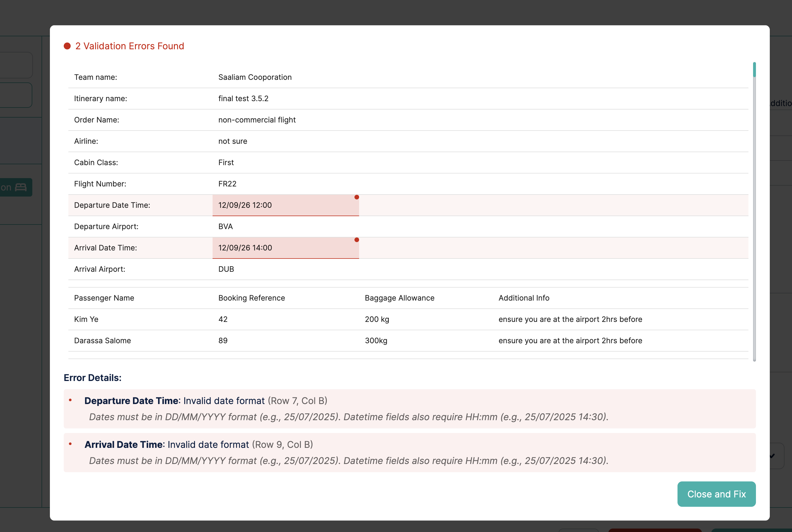Click the Arrival Date Time error entry (Row 9)
This screenshot has height=532, width=792.
410,452
